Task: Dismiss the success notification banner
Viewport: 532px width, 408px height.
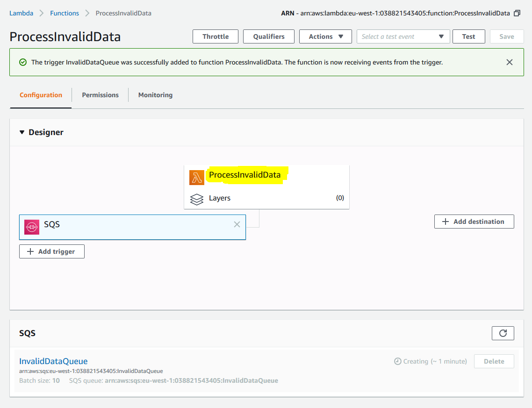Action: pyautogui.click(x=509, y=62)
